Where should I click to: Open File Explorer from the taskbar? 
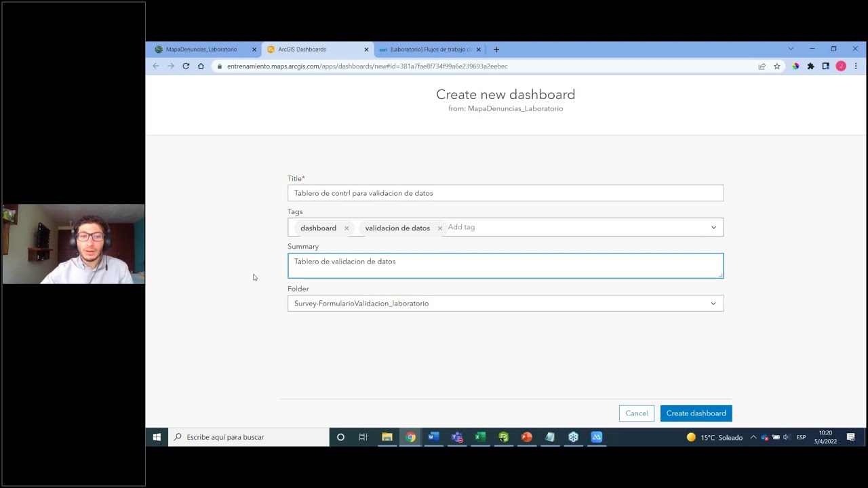point(387,437)
